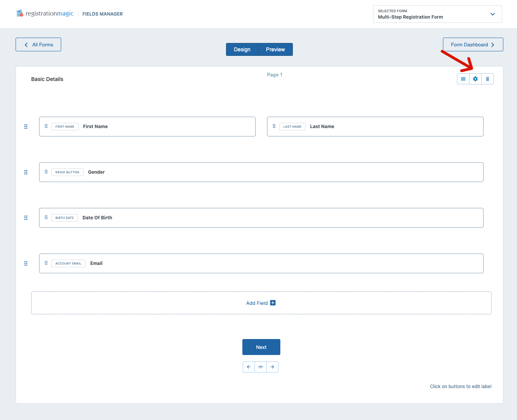Open the page settings gear icon
The height and width of the screenshot is (420, 517).
pyautogui.click(x=475, y=79)
